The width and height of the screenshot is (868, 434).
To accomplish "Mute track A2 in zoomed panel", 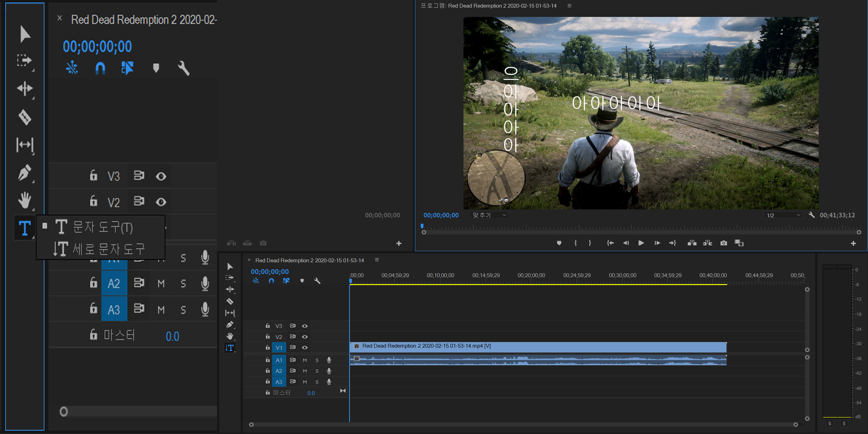I will pos(161,283).
